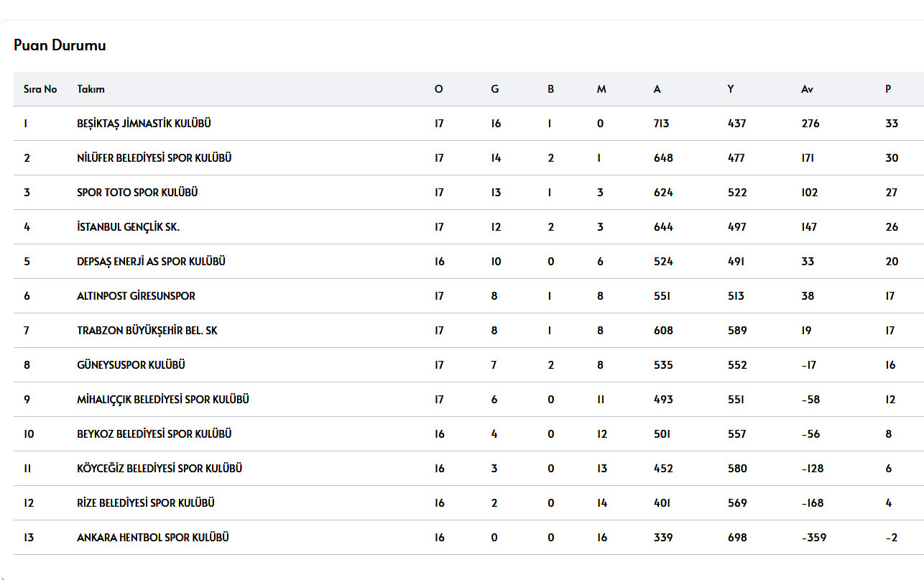Viewport: 924px width, 588px height.
Task: Click the Takım column header
Action: pos(91,89)
